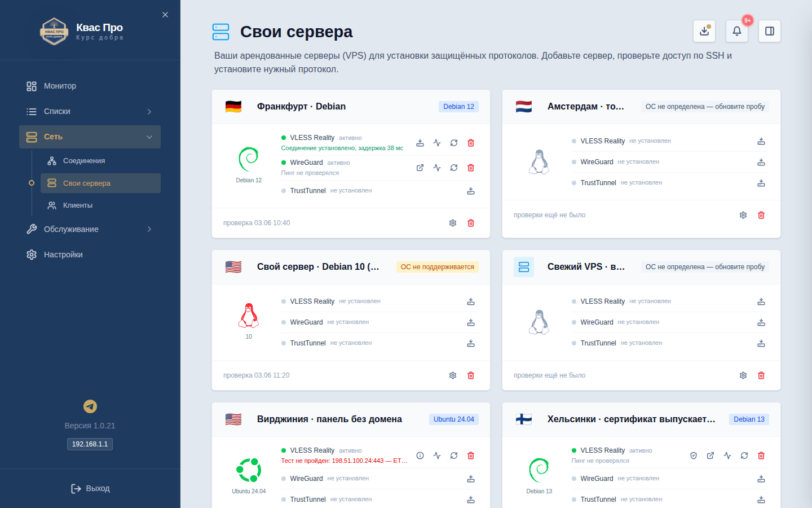812x508 pixels.
Task: Install WireGuard on Свой сервер Debian 10
Action: [471, 322]
